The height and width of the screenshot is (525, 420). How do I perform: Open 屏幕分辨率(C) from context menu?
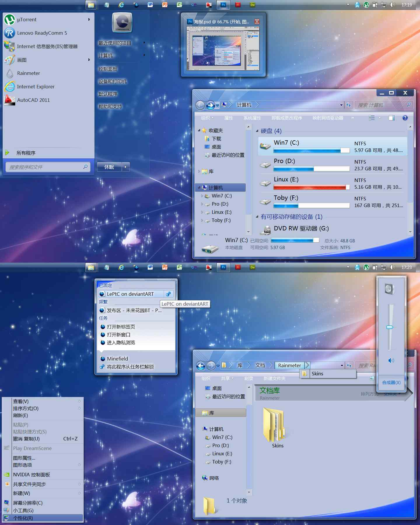(x=43, y=503)
